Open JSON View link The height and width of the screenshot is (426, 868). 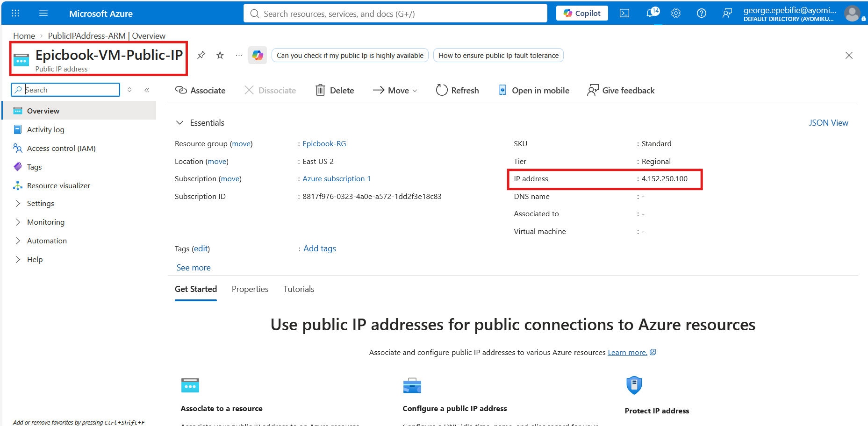coord(828,123)
